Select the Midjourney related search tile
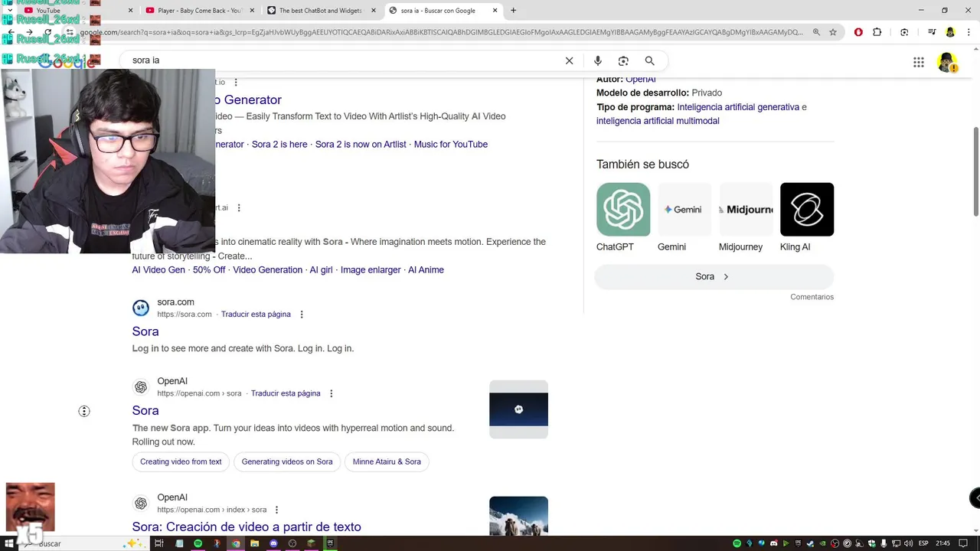Screen dimensions: 980x551 point(746,217)
